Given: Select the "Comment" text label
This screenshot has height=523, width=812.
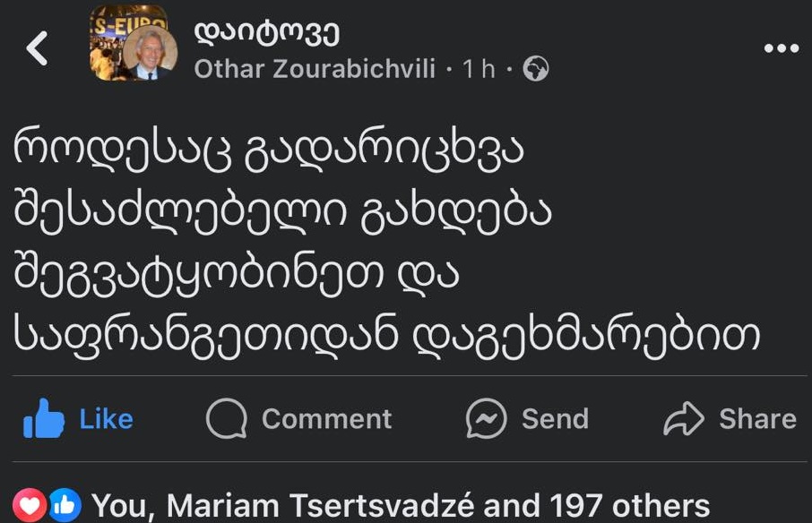Looking at the screenshot, I should 326,419.
